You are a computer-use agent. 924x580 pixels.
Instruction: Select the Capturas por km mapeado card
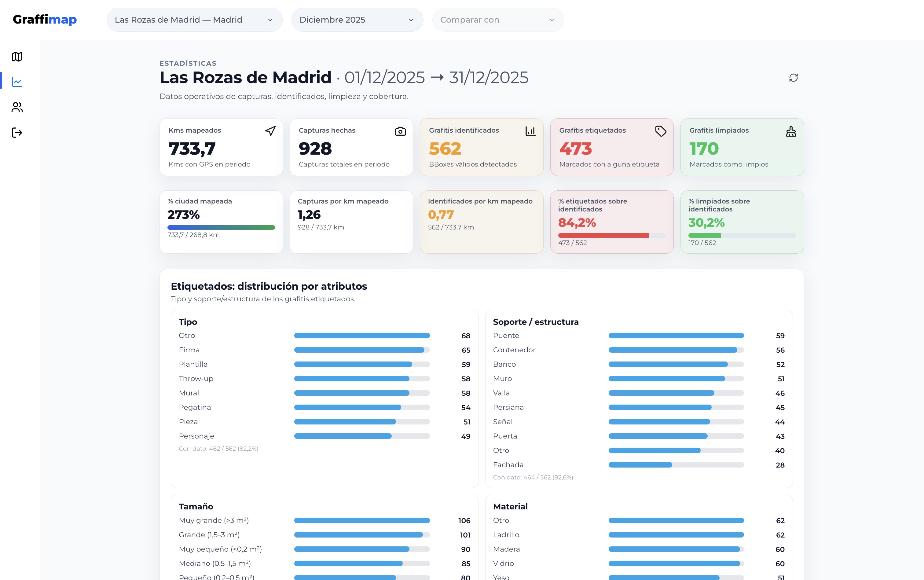tap(351, 222)
